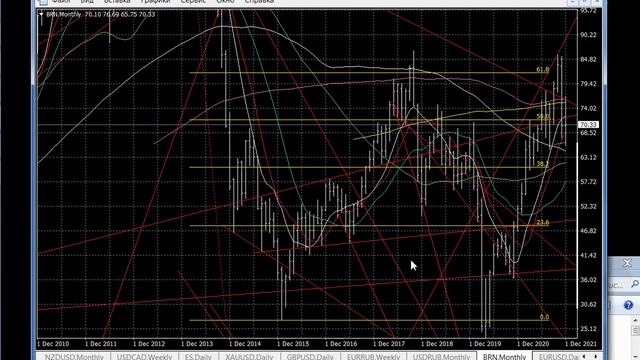Screen dimensions: 640x360
Task: Click the 1 Dec 2014 date label
Action: [x=245, y=344]
